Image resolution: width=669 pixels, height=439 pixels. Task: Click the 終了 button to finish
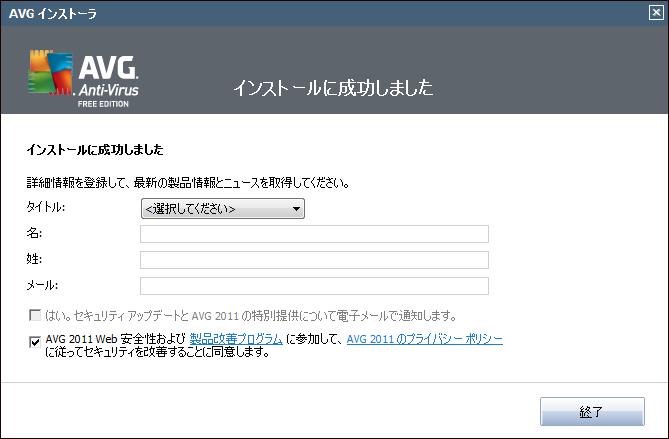(592, 412)
